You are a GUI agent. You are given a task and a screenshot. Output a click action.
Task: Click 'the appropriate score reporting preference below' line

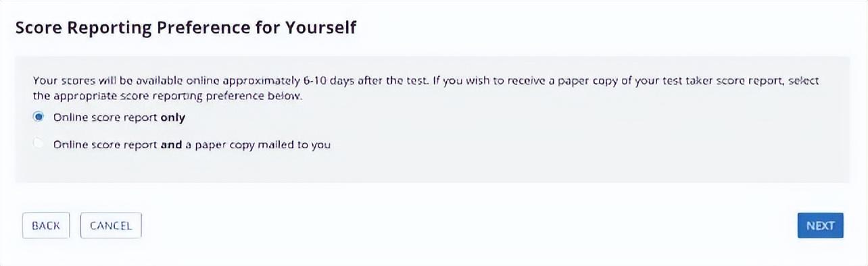(x=168, y=96)
